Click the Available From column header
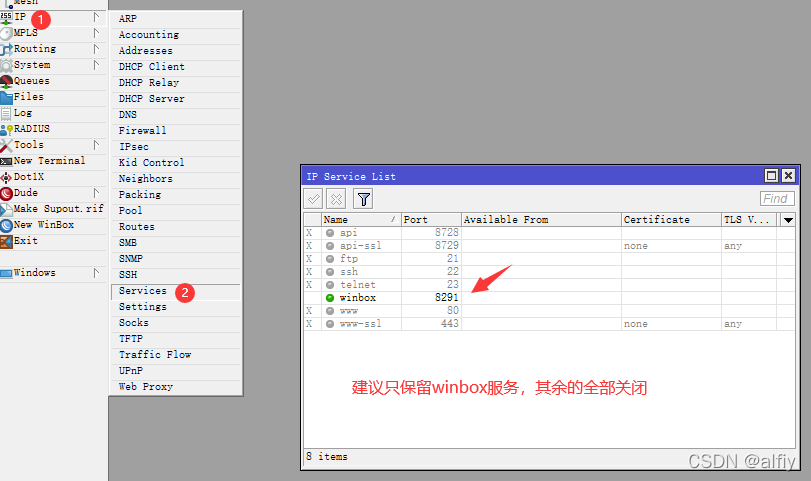Viewport: 811px width, 481px height. [x=541, y=220]
